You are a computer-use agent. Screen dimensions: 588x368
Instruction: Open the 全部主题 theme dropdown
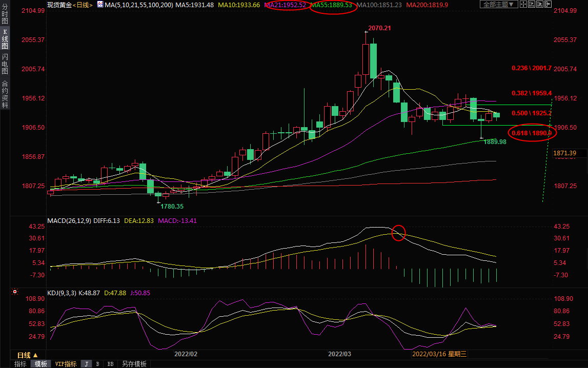tap(498, 5)
